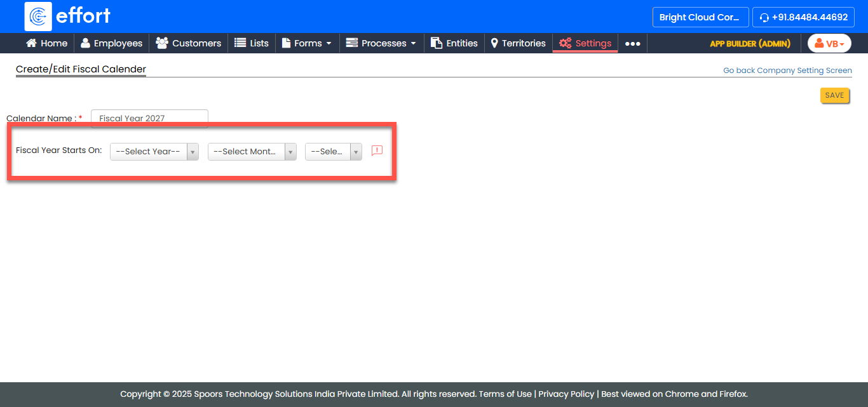Click the support phone number button
Image resolution: width=868 pixels, height=407 pixels.
tap(803, 17)
